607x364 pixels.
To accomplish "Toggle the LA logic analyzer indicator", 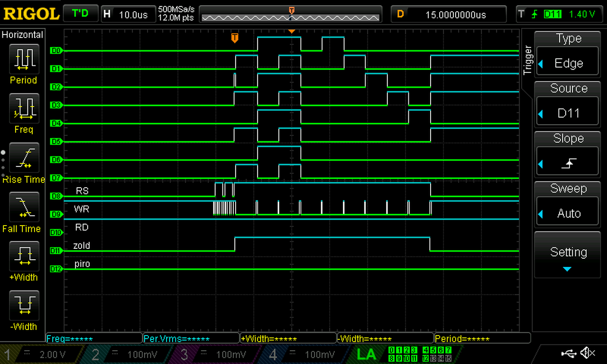I will (366, 354).
